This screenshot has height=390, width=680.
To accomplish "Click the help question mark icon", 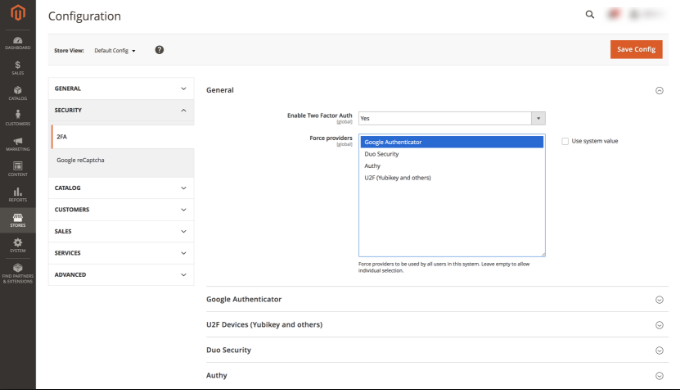I will coord(160,50).
